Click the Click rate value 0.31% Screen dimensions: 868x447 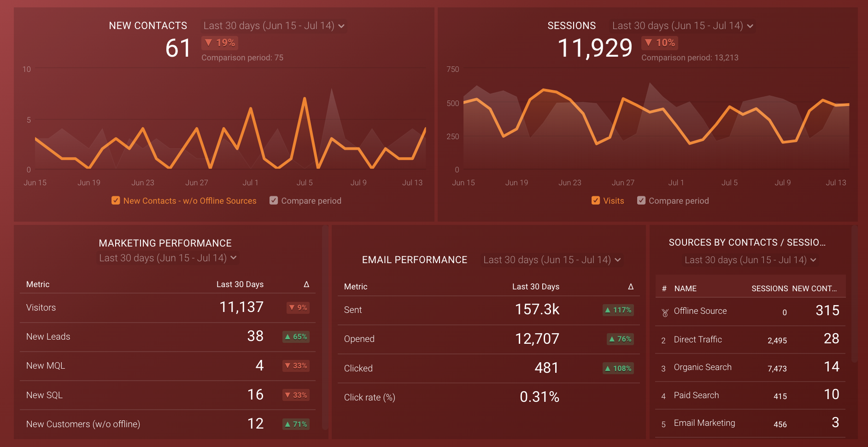point(540,397)
